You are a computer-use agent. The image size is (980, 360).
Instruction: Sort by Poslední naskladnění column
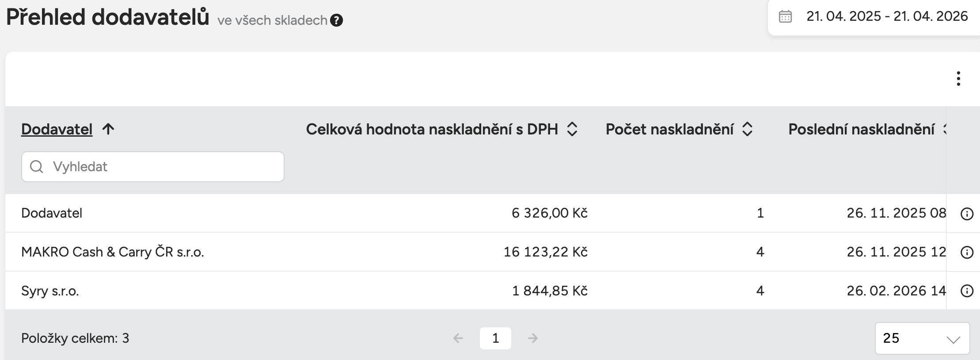click(x=943, y=129)
